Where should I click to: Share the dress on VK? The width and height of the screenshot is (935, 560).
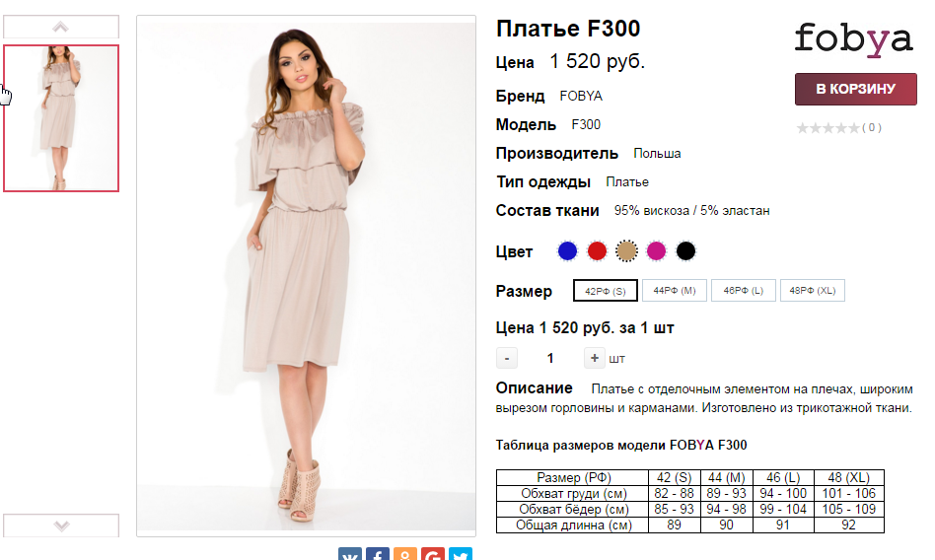350,554
